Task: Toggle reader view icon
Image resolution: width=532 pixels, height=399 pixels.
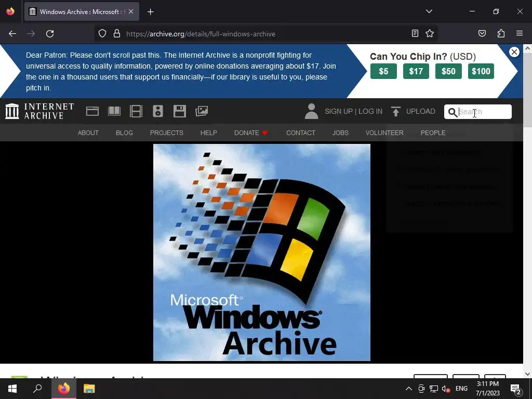Action: (415, 33)
